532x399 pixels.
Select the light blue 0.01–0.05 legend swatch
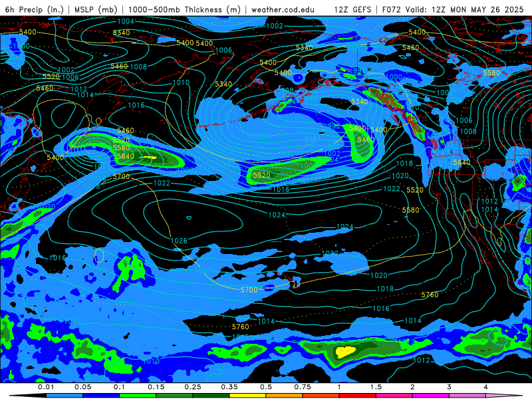coord(65,396)
